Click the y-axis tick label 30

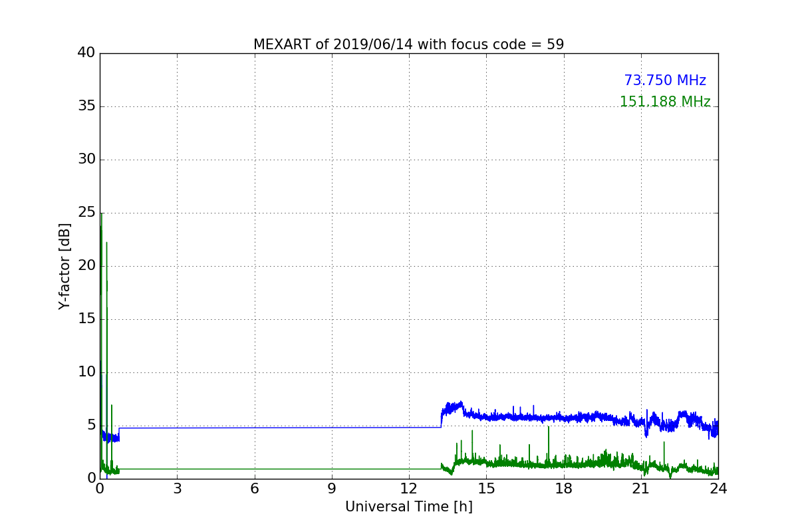click(86, 160)
